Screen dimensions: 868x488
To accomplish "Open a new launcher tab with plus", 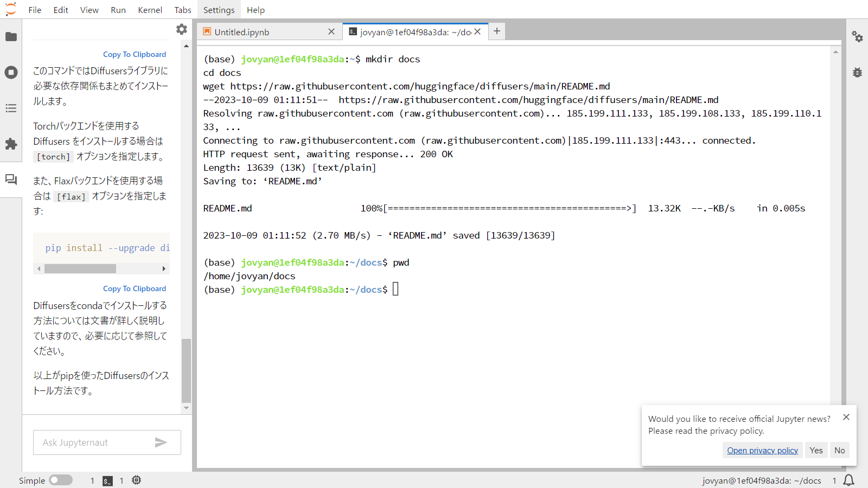I will pos(497,31).
